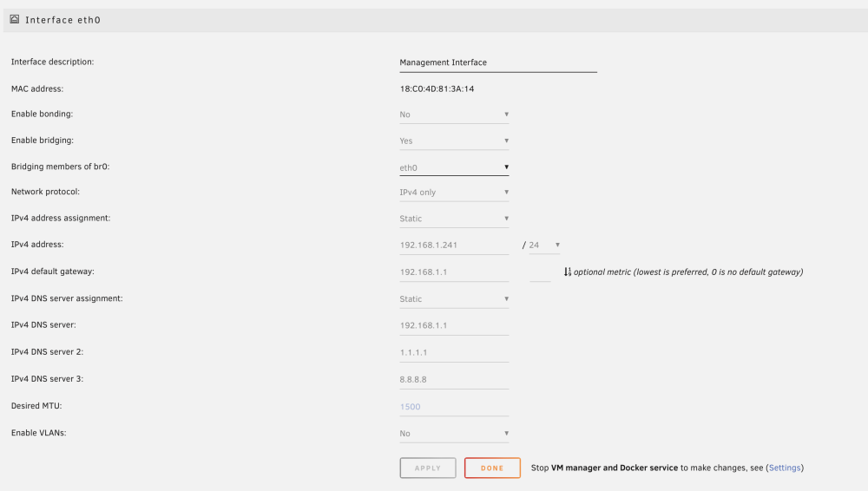
Task: Click the IPv4 default gateway label
Action: [53, 272]
